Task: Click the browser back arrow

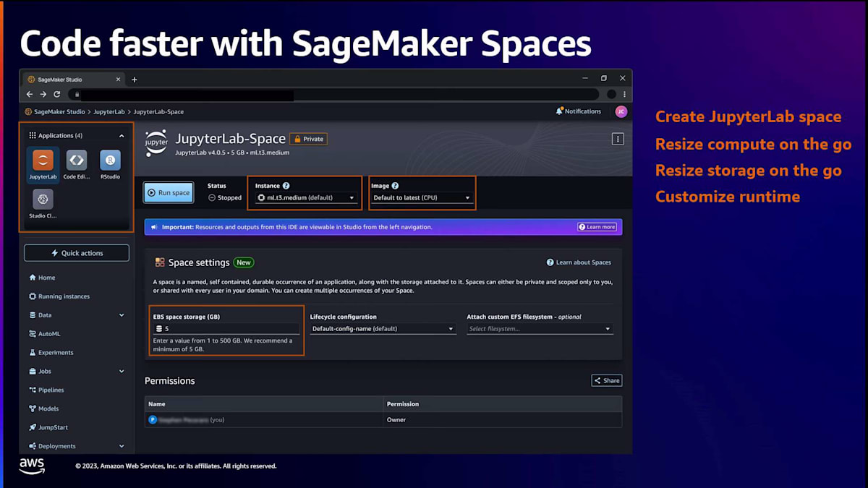Action: pyautogui.click(x=30, y=94)
